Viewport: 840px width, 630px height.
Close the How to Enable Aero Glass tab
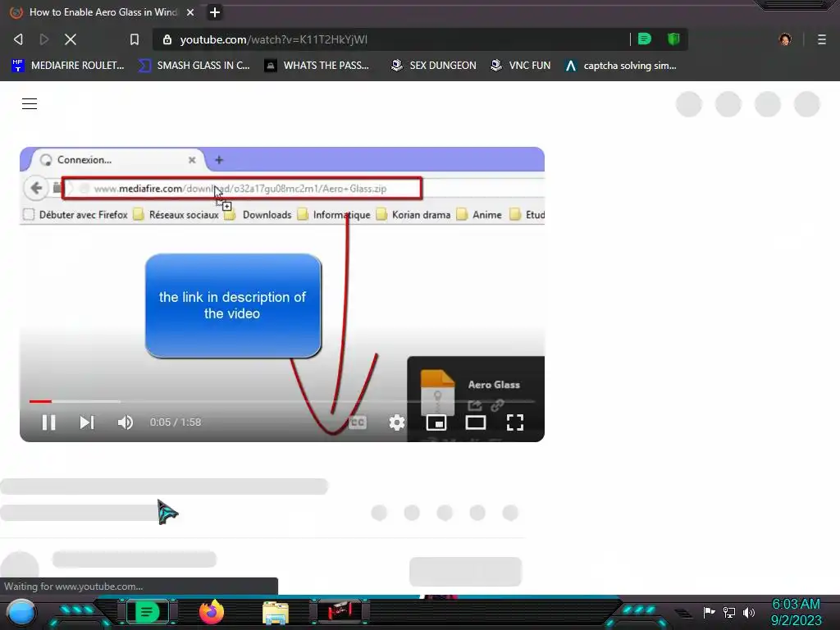pos(190,11)
